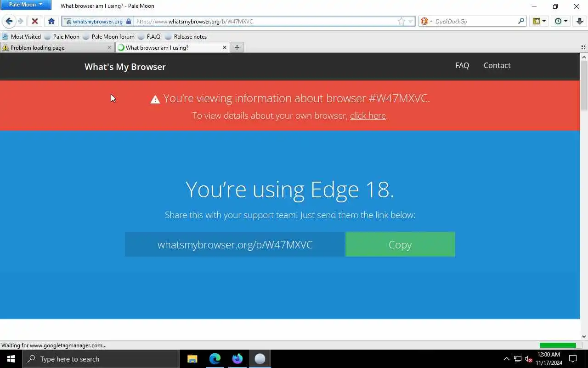Focus the DuckDuckGo search box
The image size is (588, 368).
(475, 21)
